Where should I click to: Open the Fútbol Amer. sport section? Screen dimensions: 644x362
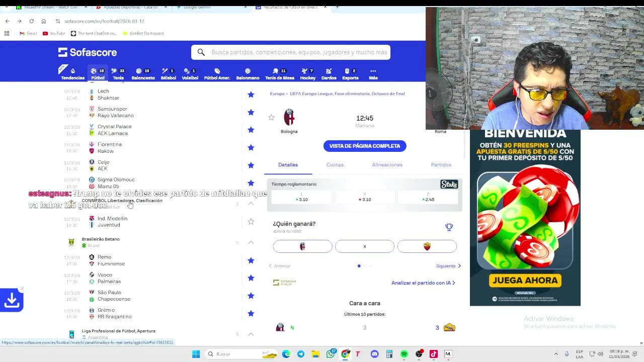[x=217, y=74]
